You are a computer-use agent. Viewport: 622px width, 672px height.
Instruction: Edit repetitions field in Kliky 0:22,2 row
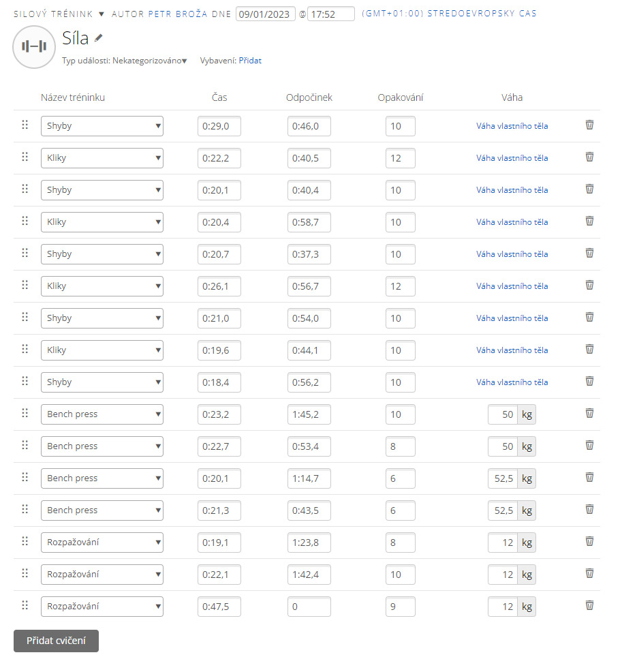pos(400,158)
